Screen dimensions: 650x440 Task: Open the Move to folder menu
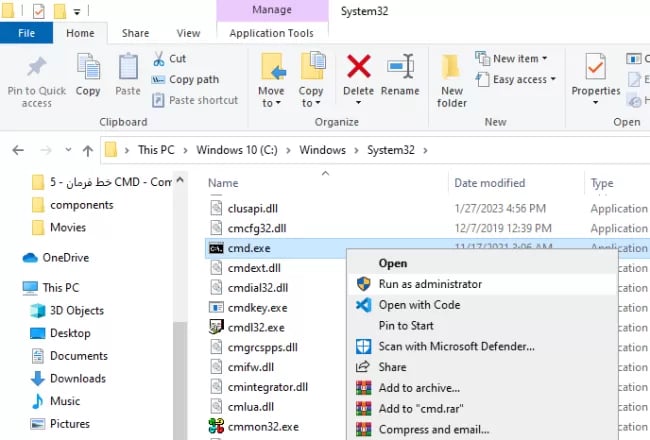(272, 80)
